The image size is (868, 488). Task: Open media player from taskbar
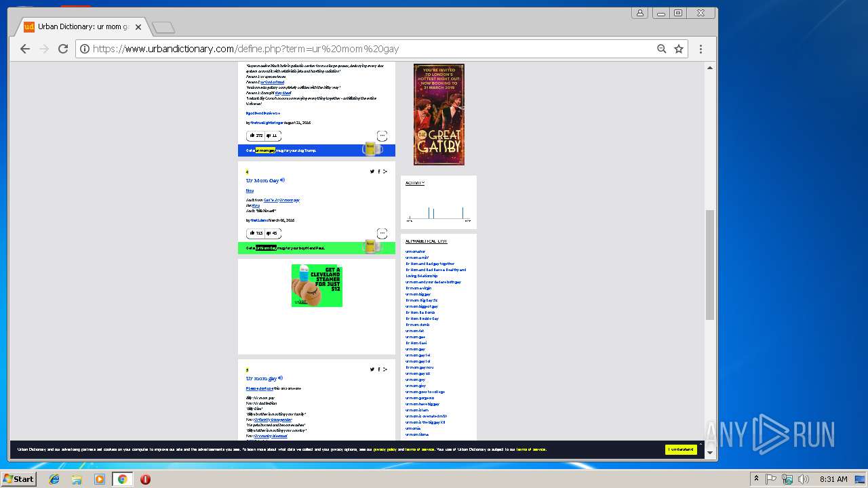coord(100,479)
